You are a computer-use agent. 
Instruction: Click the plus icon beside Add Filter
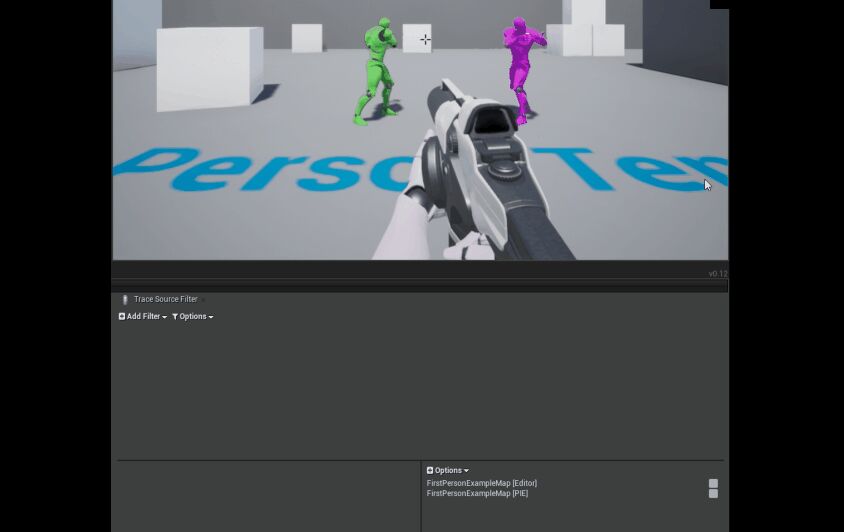click(122, 317)
